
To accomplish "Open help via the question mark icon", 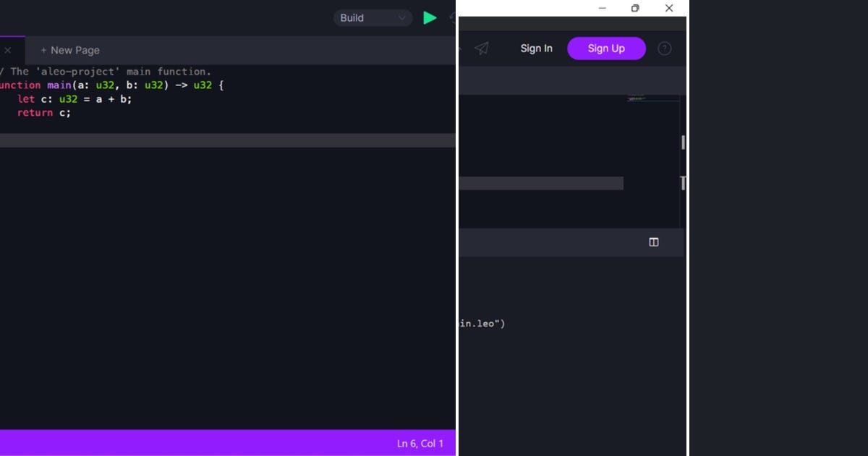I will pos(664,48).
